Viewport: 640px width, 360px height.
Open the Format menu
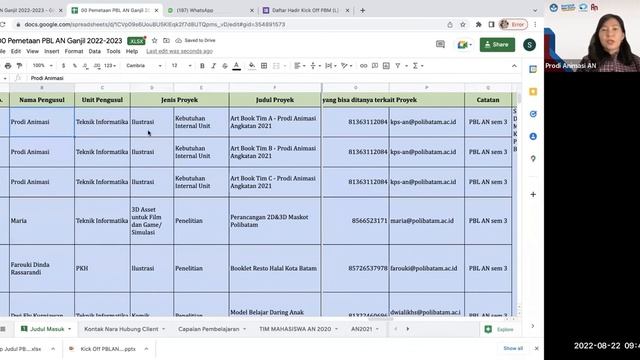point(73,51)
